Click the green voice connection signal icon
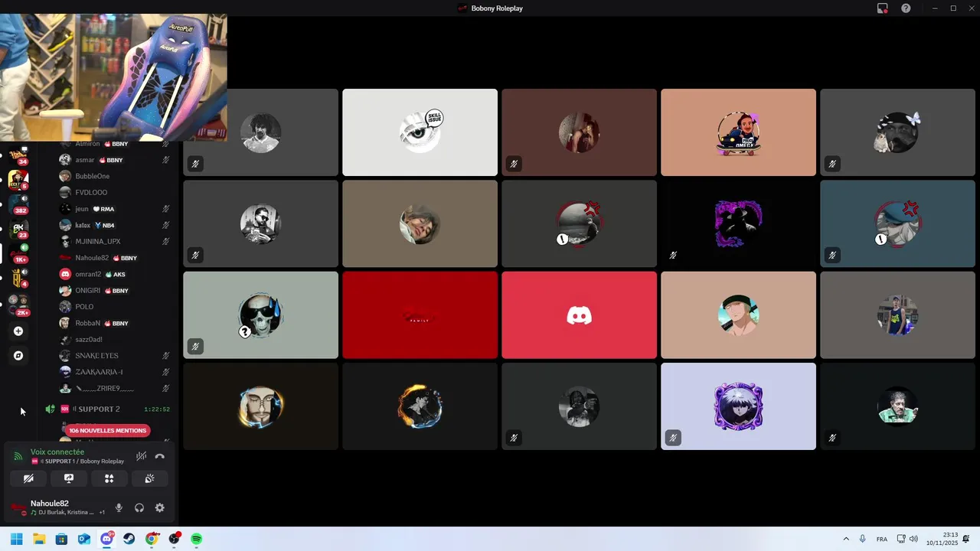 point(18,456)
